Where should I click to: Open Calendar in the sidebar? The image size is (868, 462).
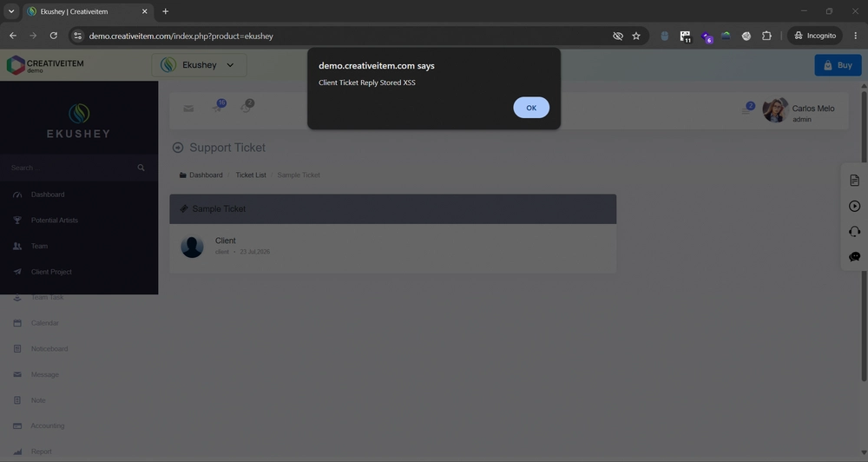(x=44, y=323)
